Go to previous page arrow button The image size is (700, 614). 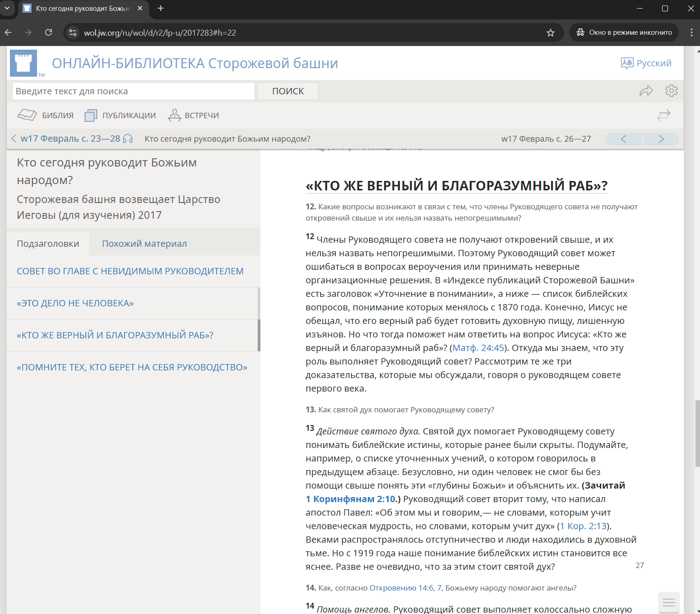(x=624, y=139)
